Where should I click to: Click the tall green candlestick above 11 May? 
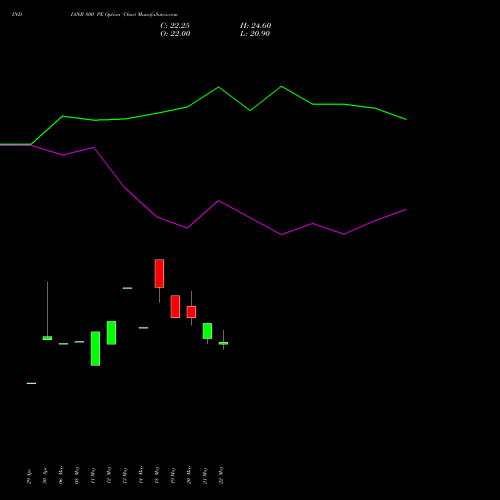pos(95,348)
